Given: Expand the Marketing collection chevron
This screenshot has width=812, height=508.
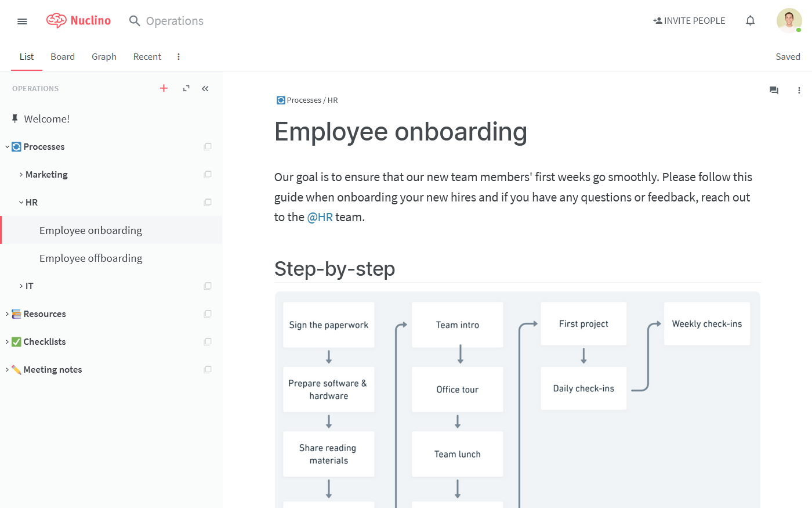Looking at the screenshot, I should 21,175.
